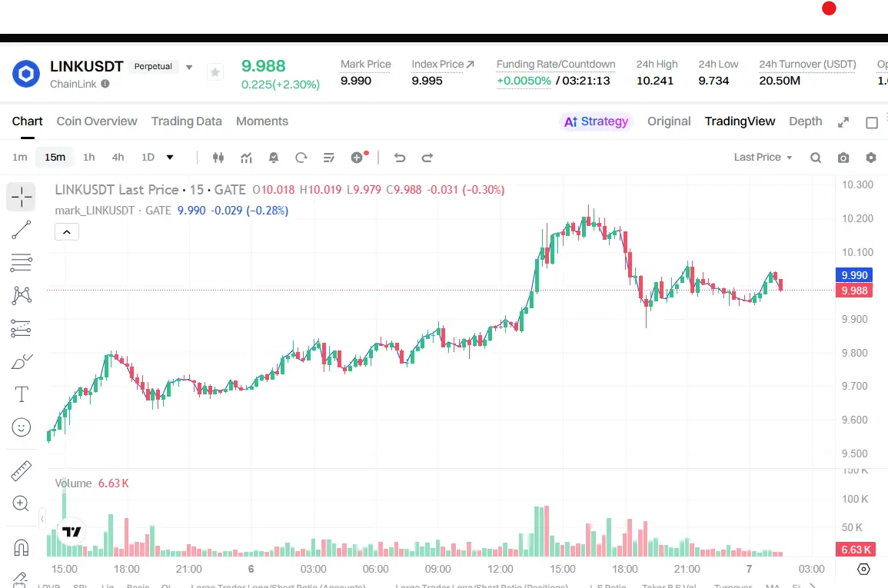Collapse the left drawing toolbar handle
The image size is (888, 588).
[x=42, y=519]
